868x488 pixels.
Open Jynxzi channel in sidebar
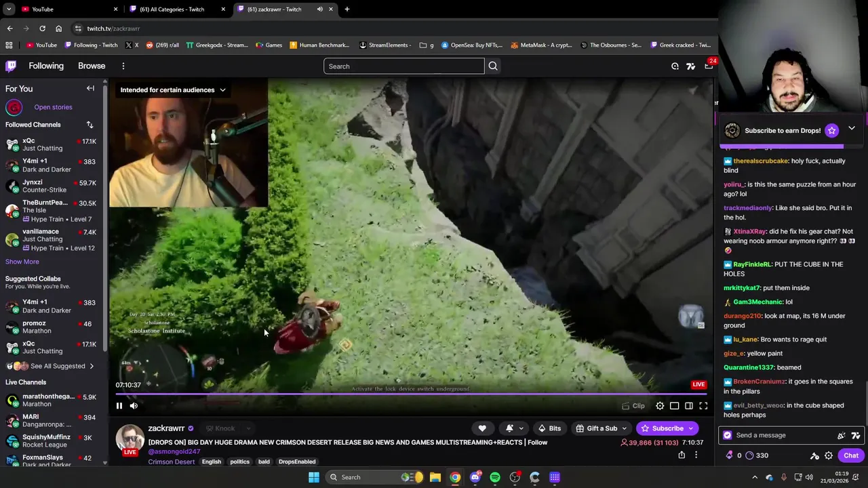(x=51, y=186)
